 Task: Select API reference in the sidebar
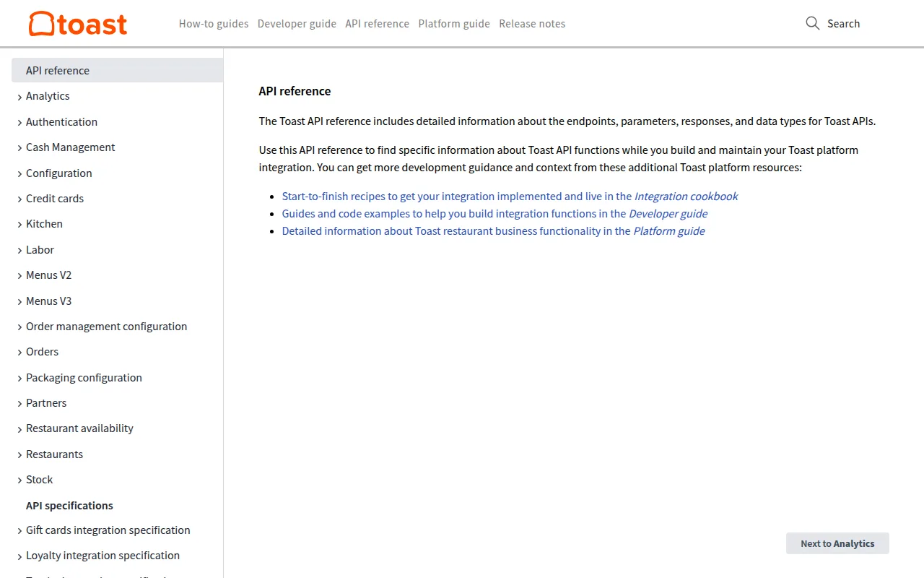click(x=57, y=70)
